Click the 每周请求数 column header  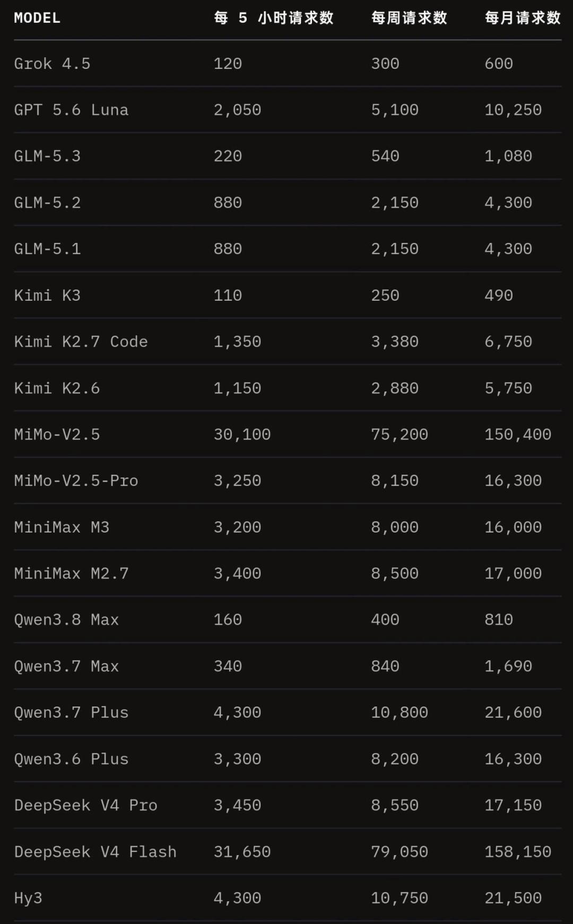click(409, 18)
